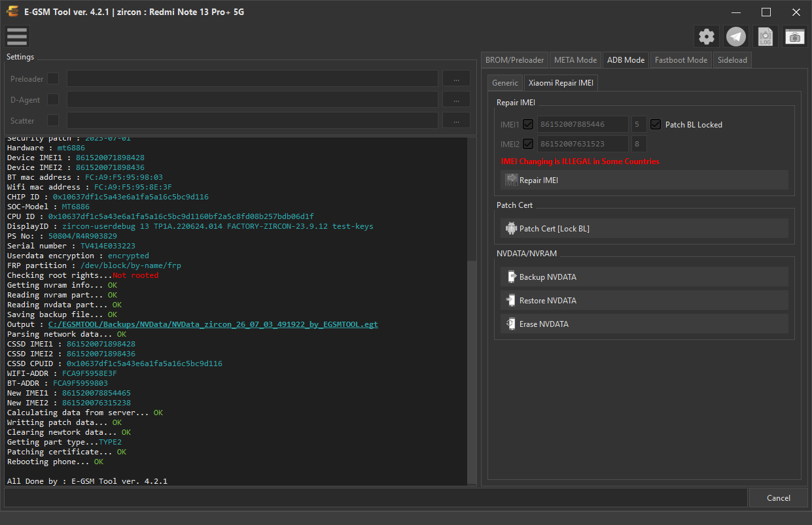Take a screenshot with camera icon
Image resolution: width=812 pixels, height=525 pixels.
coord(795,37)
